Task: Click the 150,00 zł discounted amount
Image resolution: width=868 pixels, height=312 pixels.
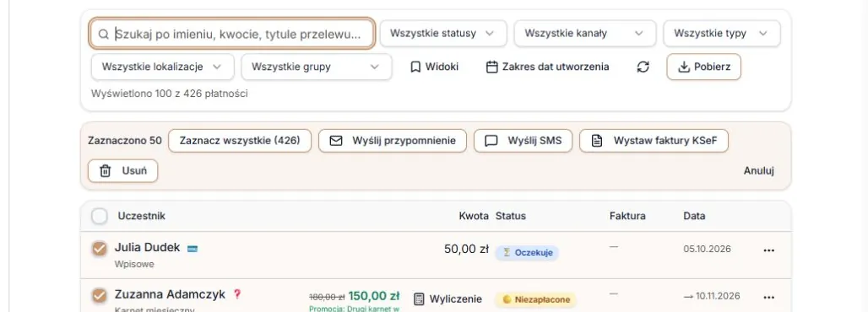Action: click(374, 296)
